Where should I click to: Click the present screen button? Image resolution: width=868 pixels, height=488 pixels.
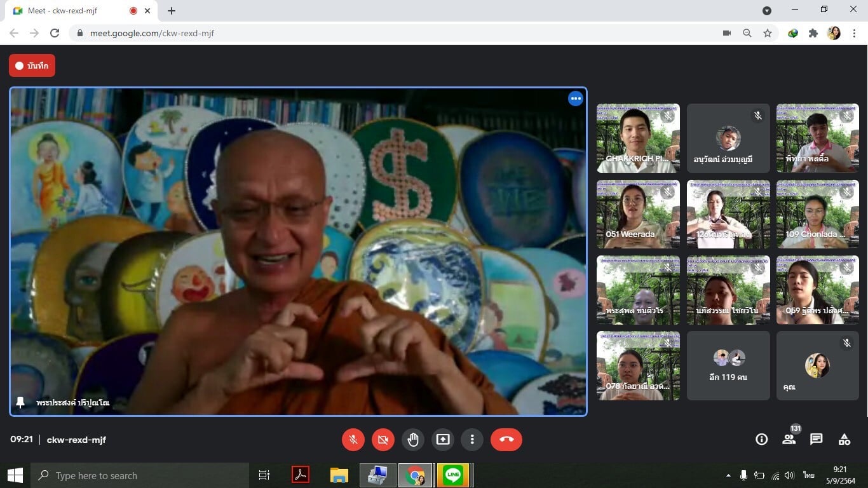pos(443,439)
